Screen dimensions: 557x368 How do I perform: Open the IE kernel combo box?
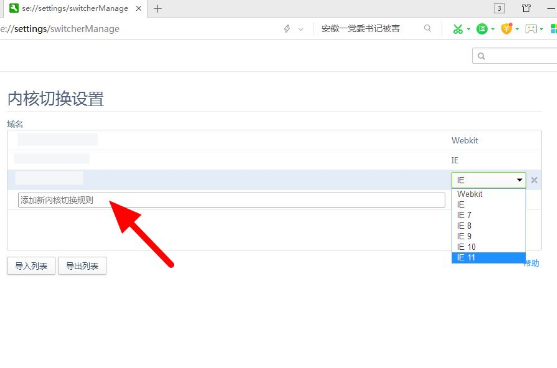pyautogui.click(x=488, y=180)
